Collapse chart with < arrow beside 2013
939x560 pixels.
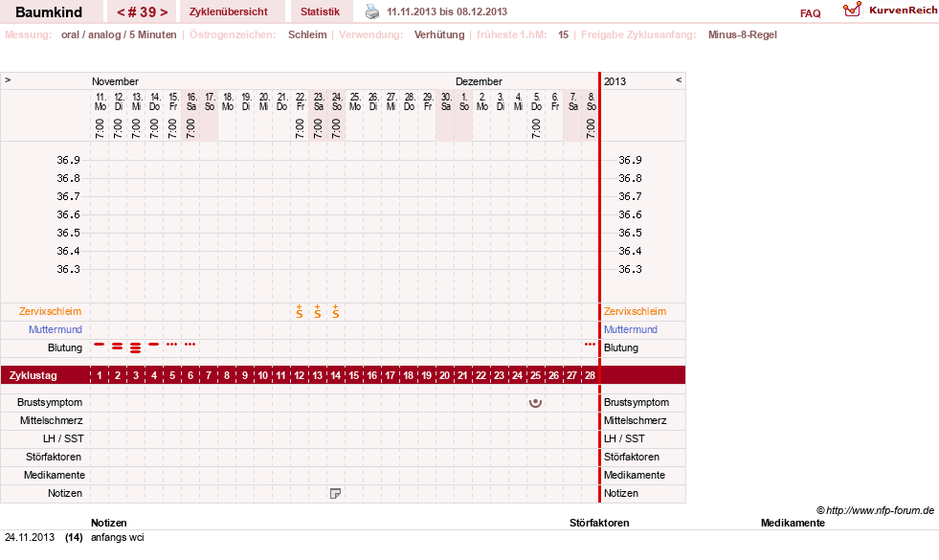[679, 79]
